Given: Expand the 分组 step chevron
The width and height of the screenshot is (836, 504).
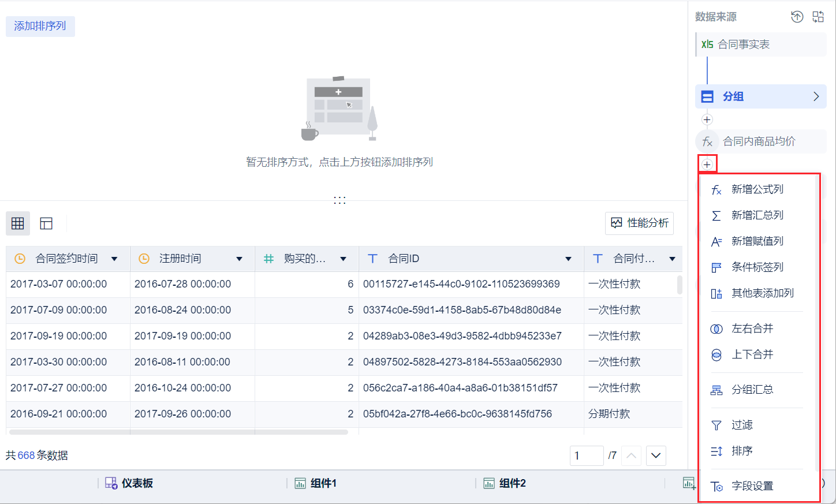Looking at the screenshot, I should tap(816, 96).
